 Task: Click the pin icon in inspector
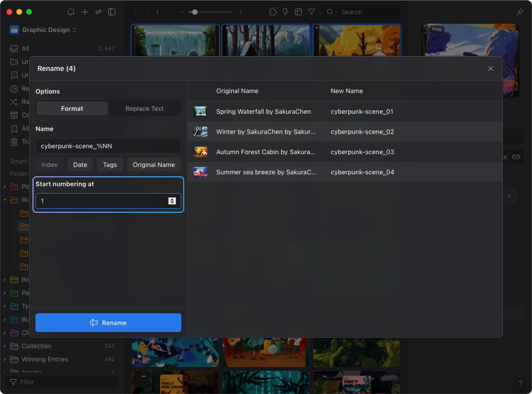[x=520, y=12]
